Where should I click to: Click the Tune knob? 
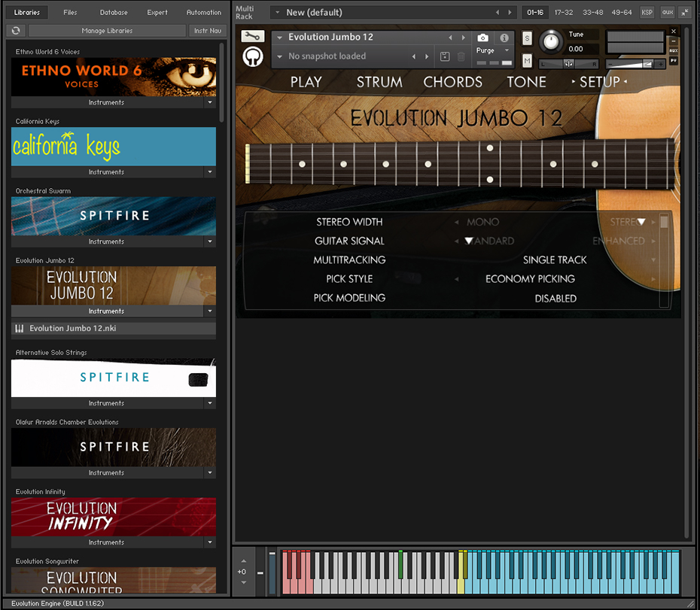[x=551, y=41]
